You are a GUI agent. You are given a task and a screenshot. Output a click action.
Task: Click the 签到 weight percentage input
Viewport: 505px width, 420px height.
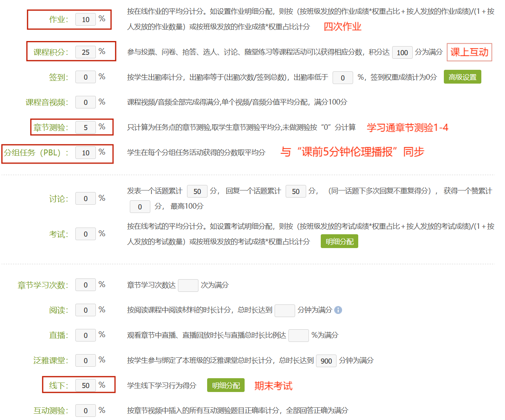[86, 77]
